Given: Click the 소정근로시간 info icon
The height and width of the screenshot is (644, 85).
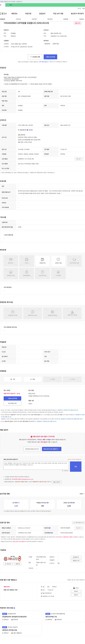Looking at the screenshot, I should [x=28, y=130].
